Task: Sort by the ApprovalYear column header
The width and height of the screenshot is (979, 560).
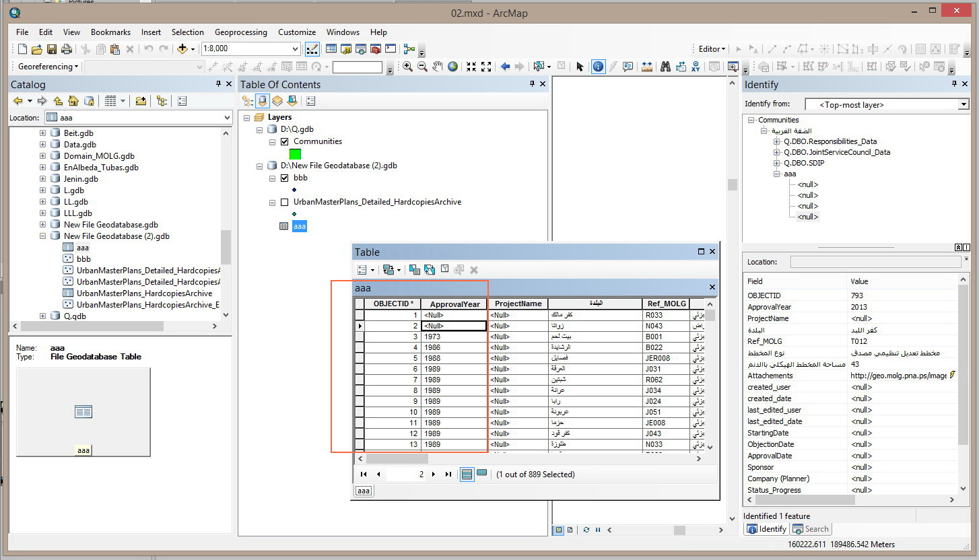Action: coord(454,304)
